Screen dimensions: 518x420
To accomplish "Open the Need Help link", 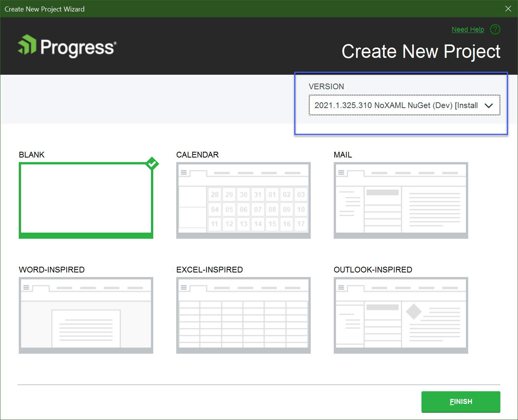I will click(x=468, y=29).
